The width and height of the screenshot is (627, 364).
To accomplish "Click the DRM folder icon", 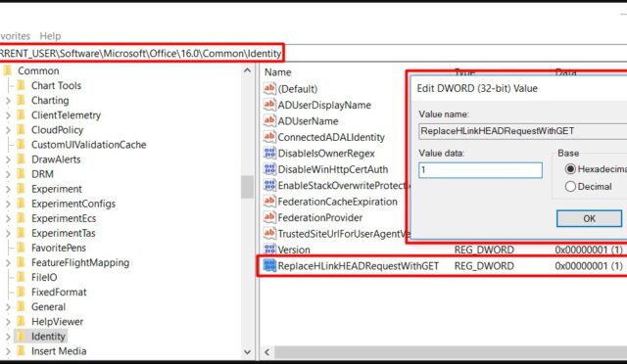I will 22,174.
